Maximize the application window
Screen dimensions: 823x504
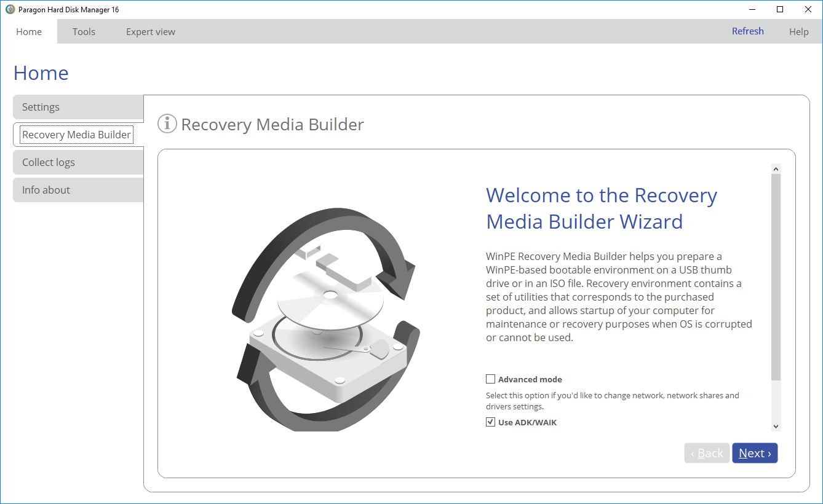(780, 9)
